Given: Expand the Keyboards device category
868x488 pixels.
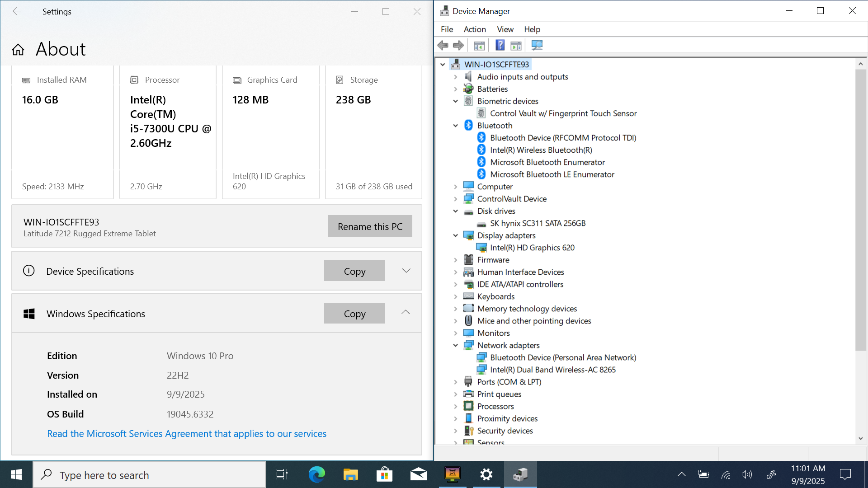Looking at the screenshot, I should (x=456, y=296).
